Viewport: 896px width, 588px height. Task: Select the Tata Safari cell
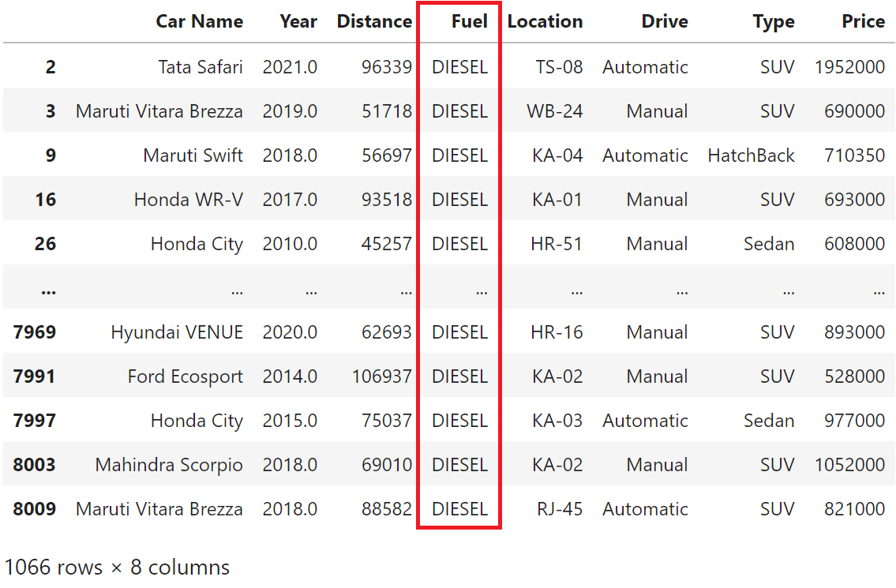201,67
